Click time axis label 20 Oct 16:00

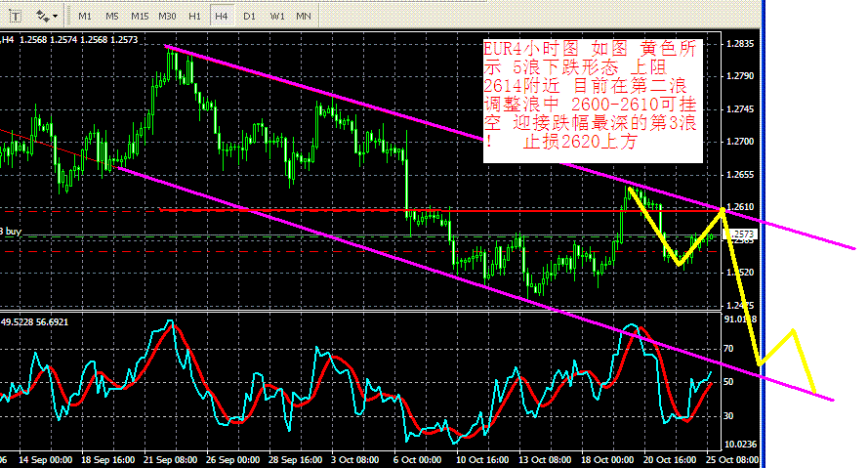[x=670, y=460]
